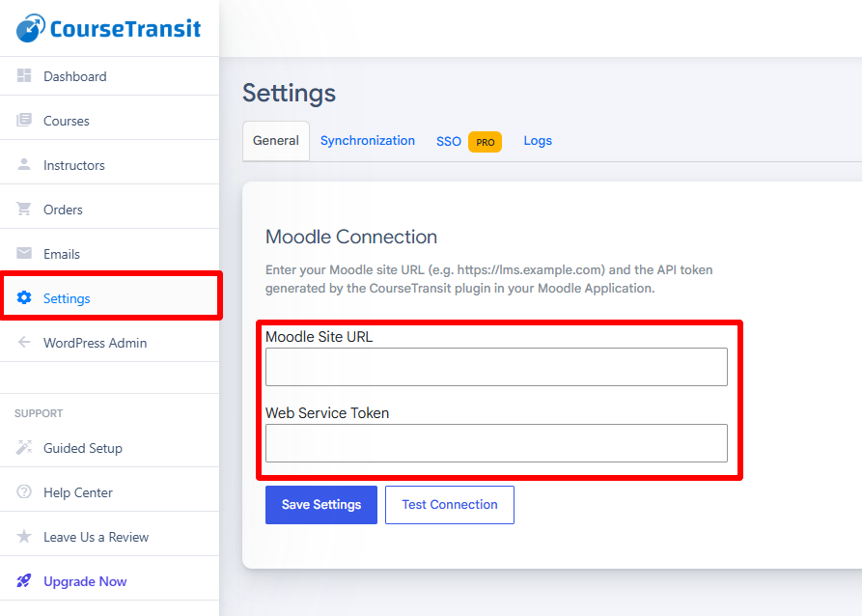Click the Emails envelope icon
This screenshot has width=862, height=616.
click(x=24, y=253)
